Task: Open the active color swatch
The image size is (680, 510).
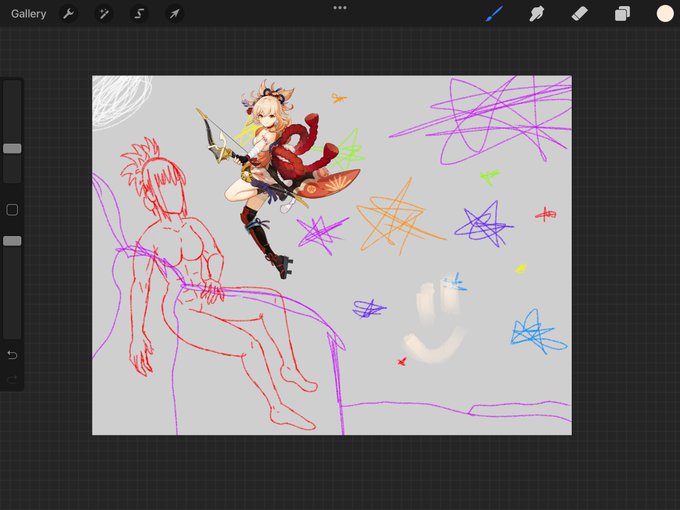Action: [664, 13]
